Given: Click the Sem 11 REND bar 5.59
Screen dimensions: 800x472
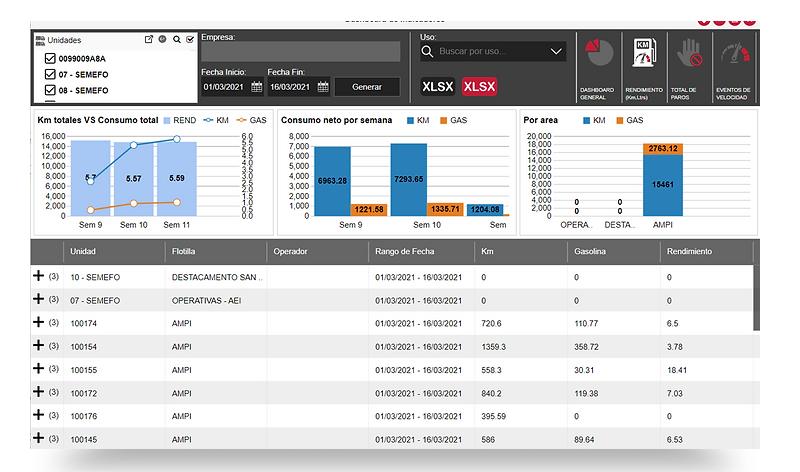Looking at the screenshot, I should point(177,179).
